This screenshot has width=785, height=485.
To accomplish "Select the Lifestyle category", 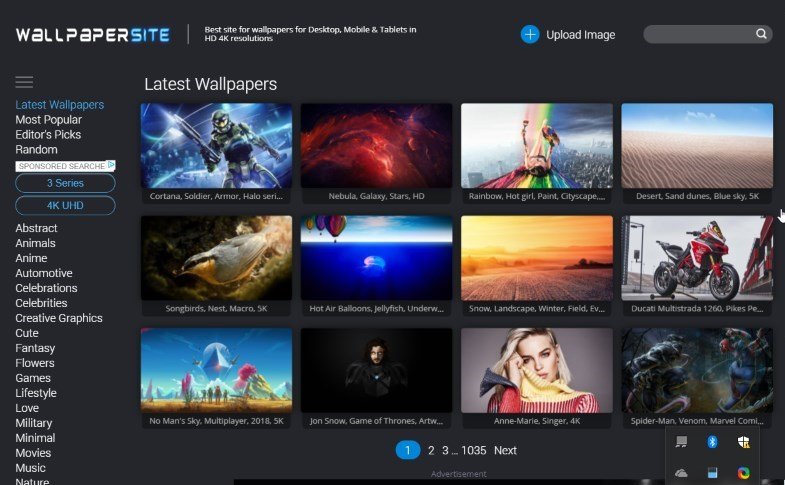I will coord(36,393).
